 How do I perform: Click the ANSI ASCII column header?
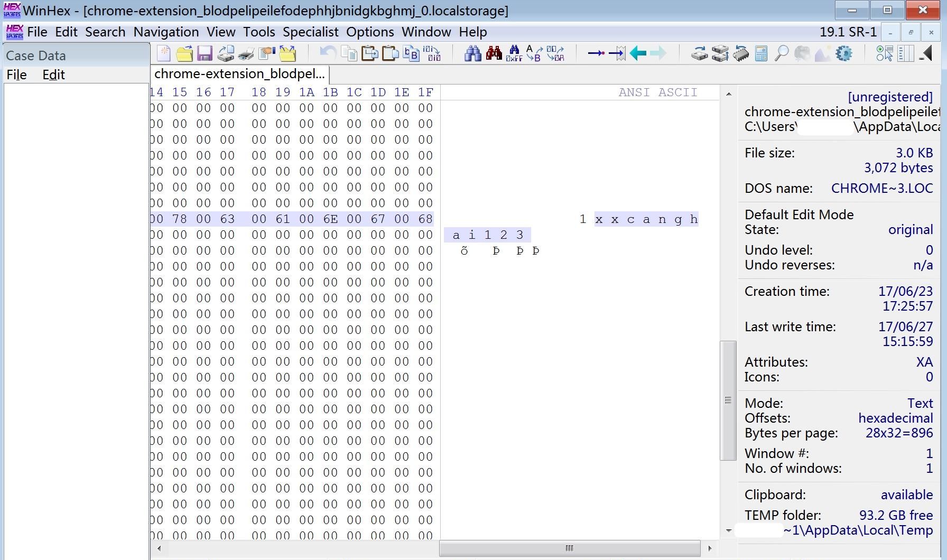coord(658,92)
